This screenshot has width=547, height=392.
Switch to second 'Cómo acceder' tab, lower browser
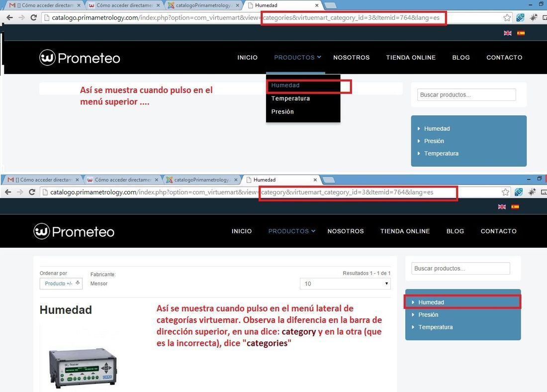click(122, 180)
